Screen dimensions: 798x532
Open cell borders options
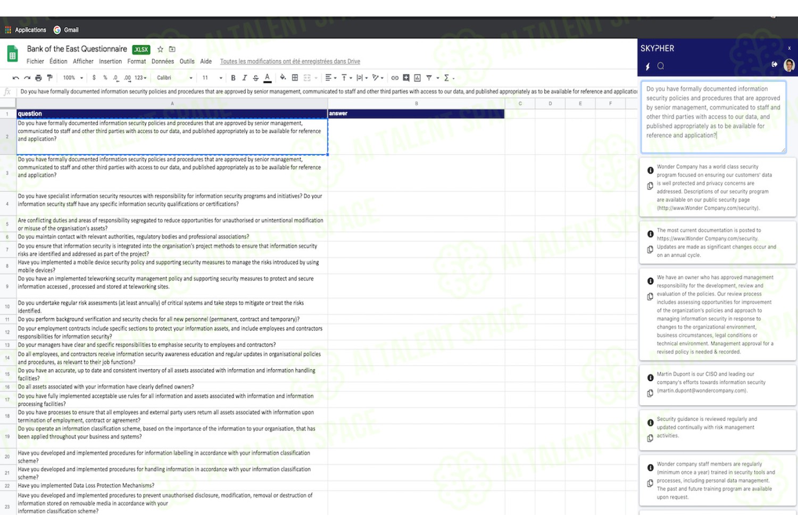(295, 78)
